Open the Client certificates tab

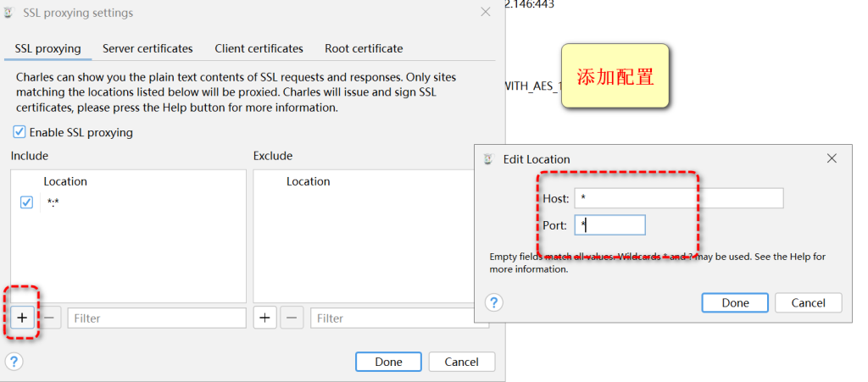[259, 48]
